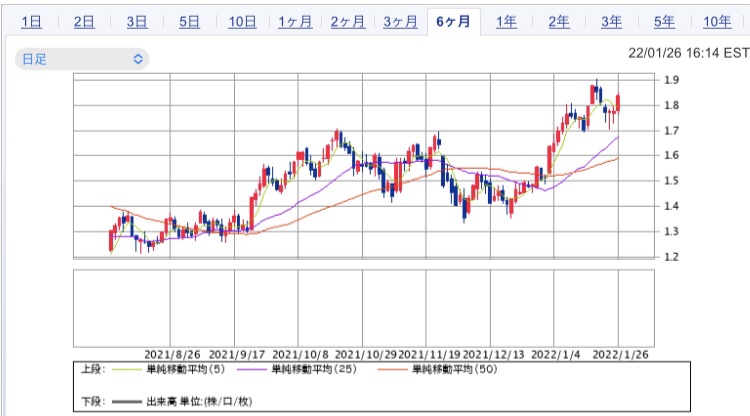Select the 1年 range tab
Screen dimensions: 750x416
point(507,22)
